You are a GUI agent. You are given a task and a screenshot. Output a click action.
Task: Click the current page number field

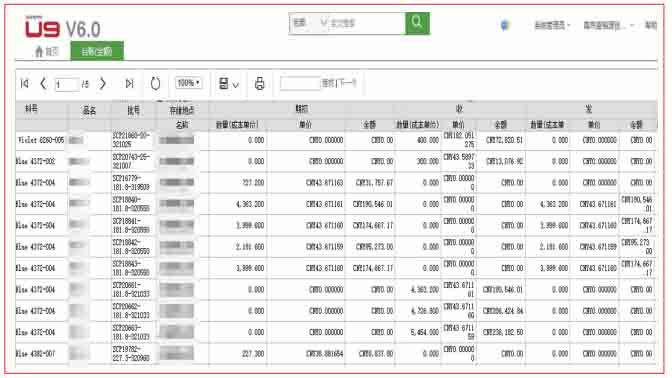coord(66,84)
